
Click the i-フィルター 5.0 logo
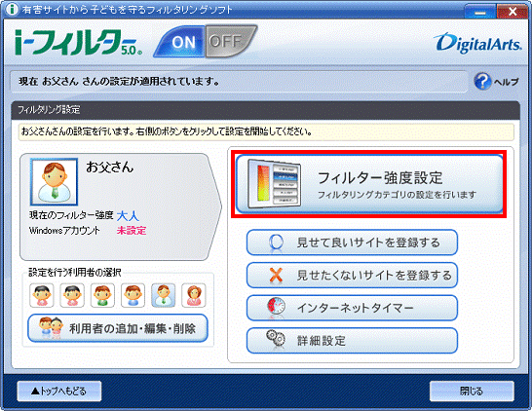tap(78, 43)
